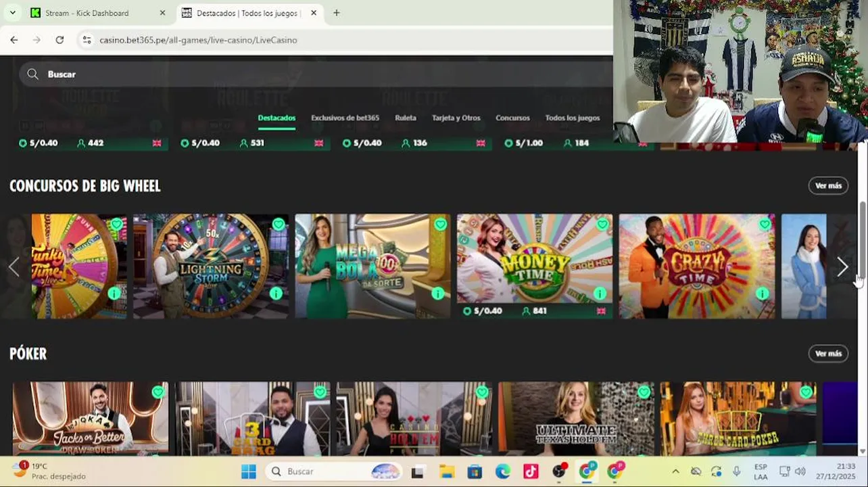Open the Tarjeta y Otros tab
Viewport: 868px width, 487px height.
pyautogui.click(x=456, y=118)
